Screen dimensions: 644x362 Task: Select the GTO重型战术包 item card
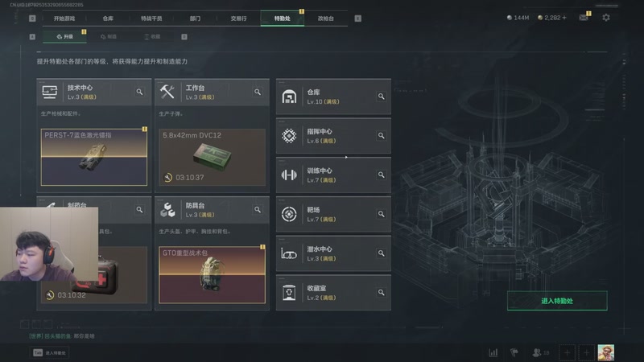coord(212,275)
